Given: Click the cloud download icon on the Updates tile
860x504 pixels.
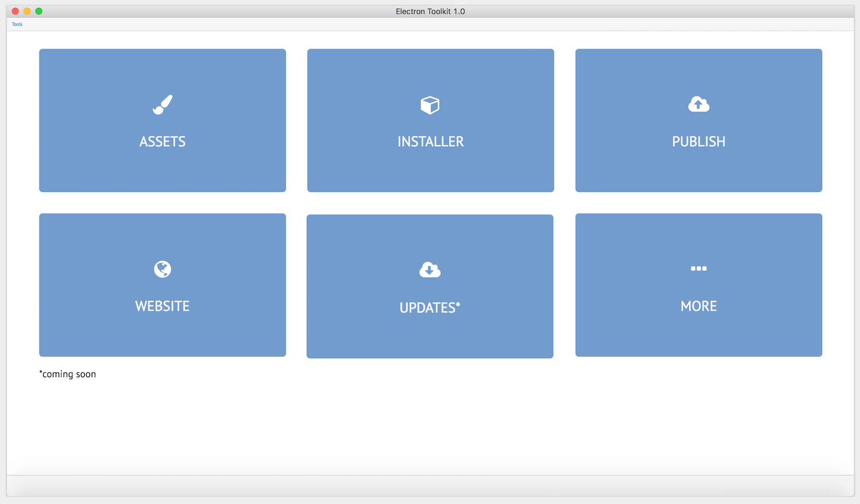Looking at the screenshot, I should pyautogui.click(x=430, y=269).
